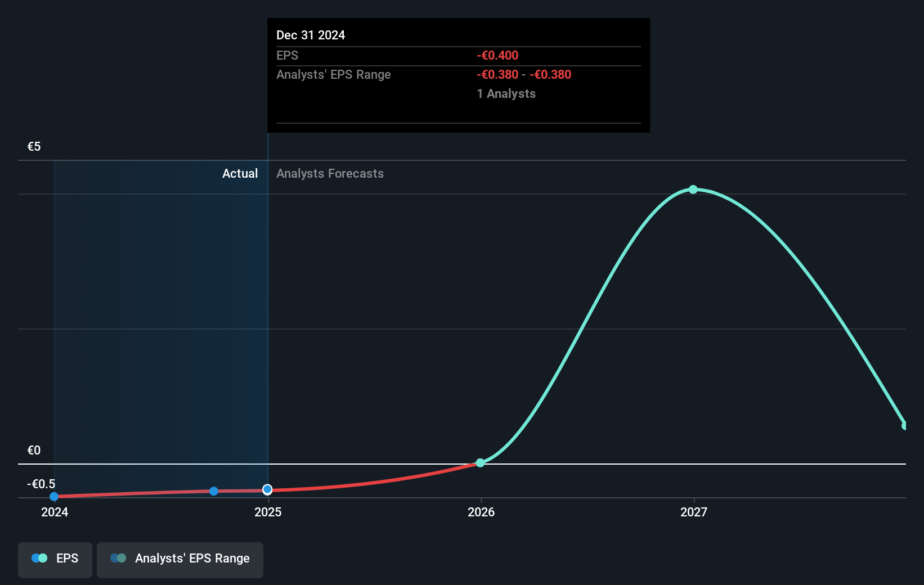924x585 pixels.
Task: Click the endpoint marker of the forecast curve
Action: (x=905, y=426)
